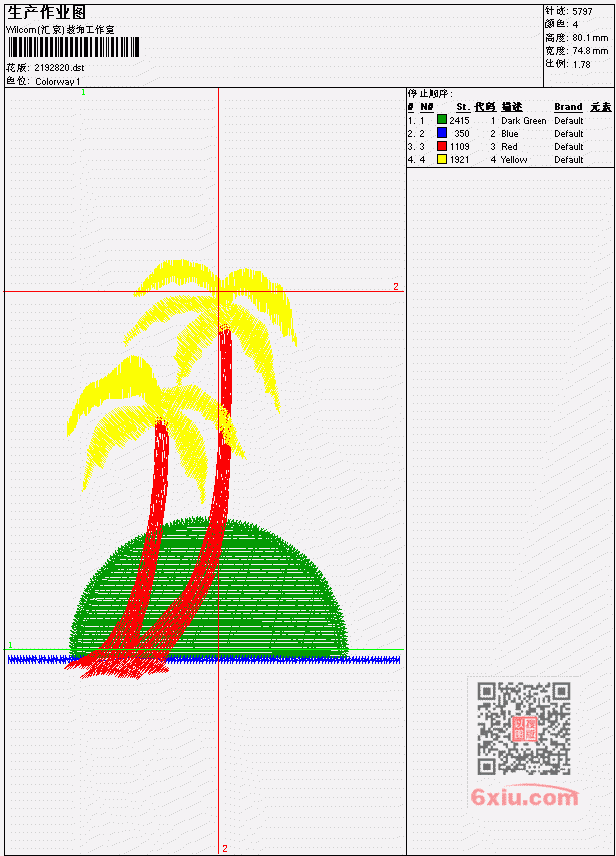Click the '生产作业图' title
The width and height of the screenshot is (616, 856).
pos(47,13)
